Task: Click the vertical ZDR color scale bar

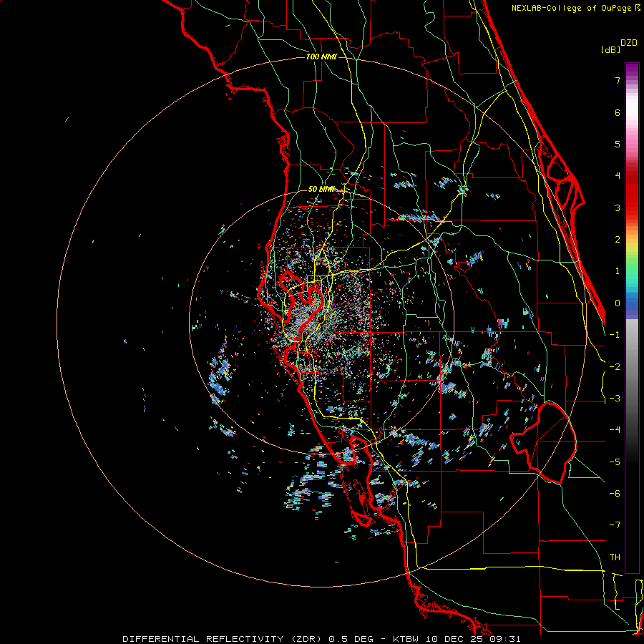Action: tap(632, 318)
